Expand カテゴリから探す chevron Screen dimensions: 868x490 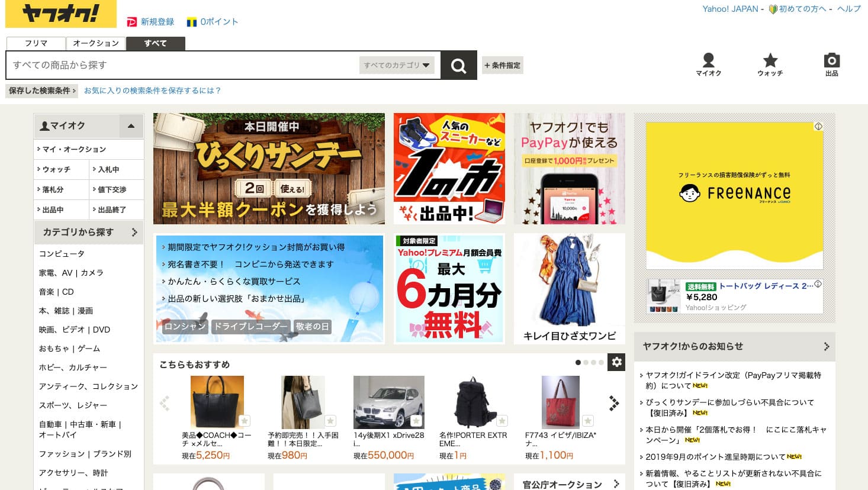tap(134, 233)
